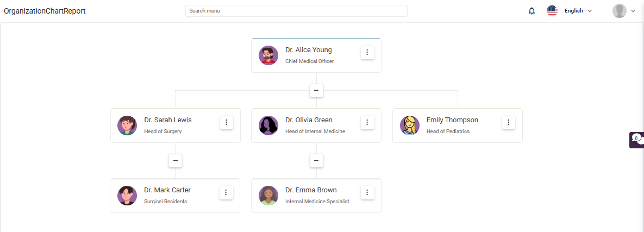Click the user account avatar
The image size is (644, 232).
(x=620, y=11)
